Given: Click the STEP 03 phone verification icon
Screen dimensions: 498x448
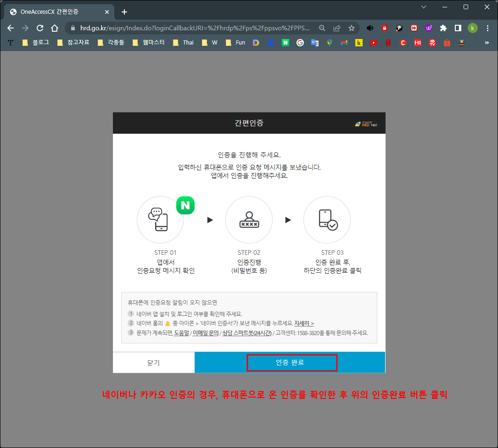Looking at the screenshot, I should click(327, 219).
